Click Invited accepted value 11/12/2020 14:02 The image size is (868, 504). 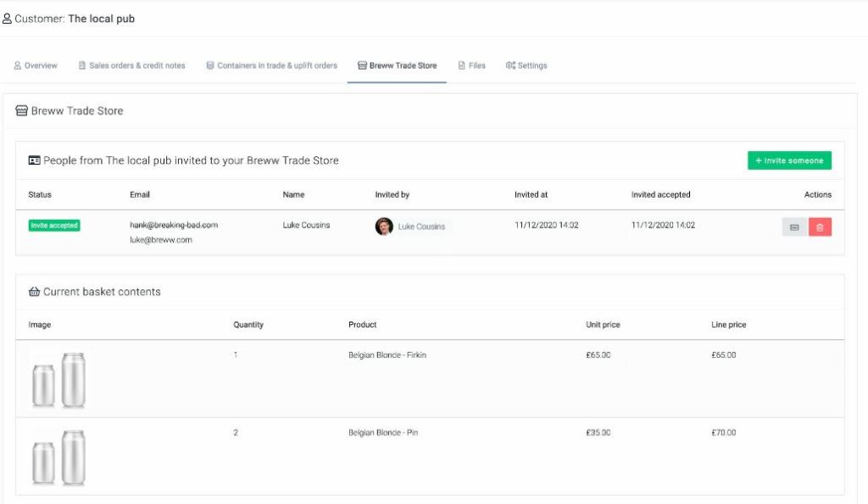tap(663, 225)
